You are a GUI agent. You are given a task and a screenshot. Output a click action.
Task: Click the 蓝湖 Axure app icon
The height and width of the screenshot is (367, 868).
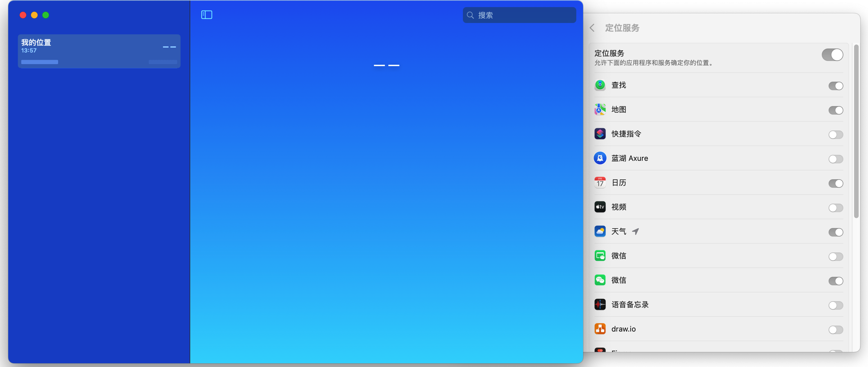coord(600,158)
